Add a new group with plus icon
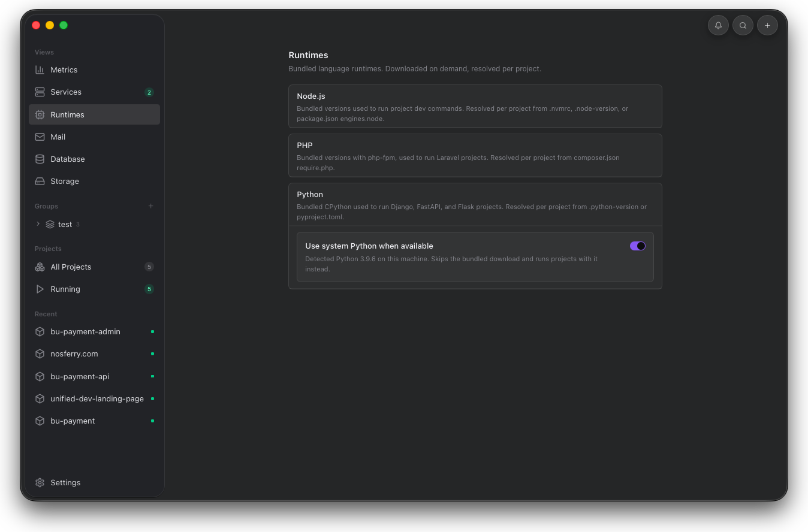This screenshot has width=808, height=532. [151, 206]
